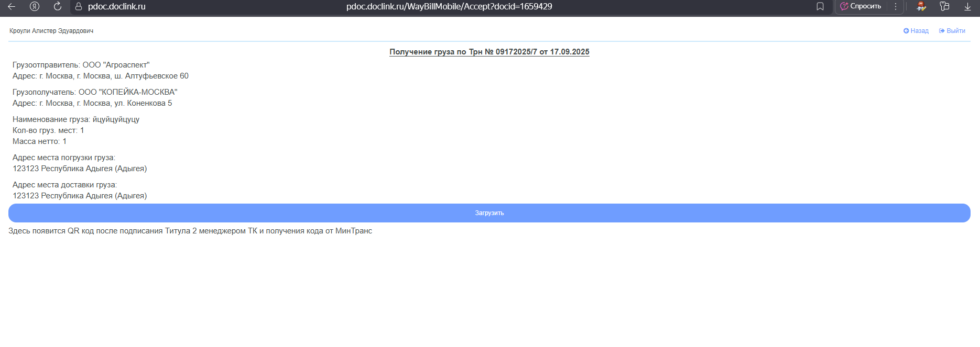The width and height of the screenshot is (980, 347).
Task: Click the Наименование груза: йцуйцуйцуцу line
Action: point(76,119)
